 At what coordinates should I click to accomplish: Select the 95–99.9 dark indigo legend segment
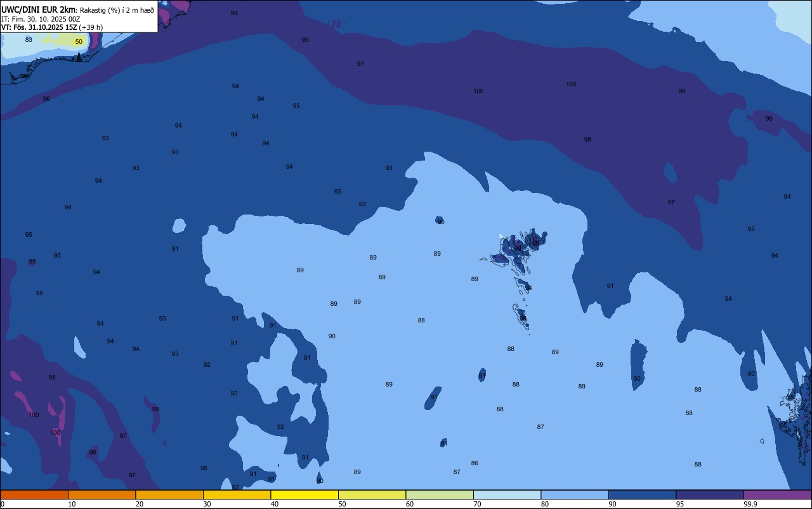(710, 494)
